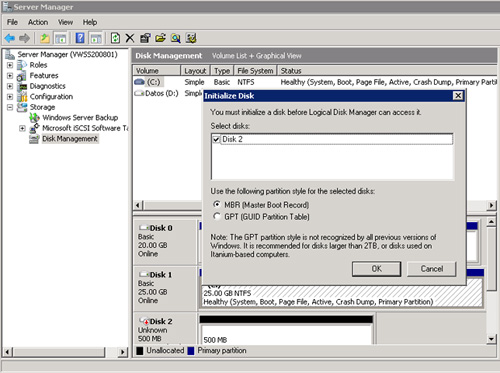The height and width of the screenshot is (373, 500).
Task: Click the Roles node icon in tree
Action: (22, 65)
